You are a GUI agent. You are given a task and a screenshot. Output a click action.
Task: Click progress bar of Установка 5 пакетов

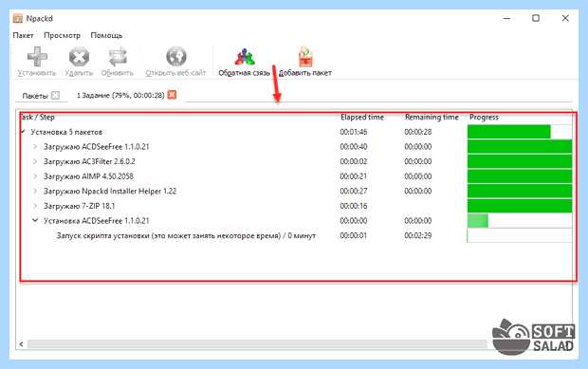tap(520, 132)
